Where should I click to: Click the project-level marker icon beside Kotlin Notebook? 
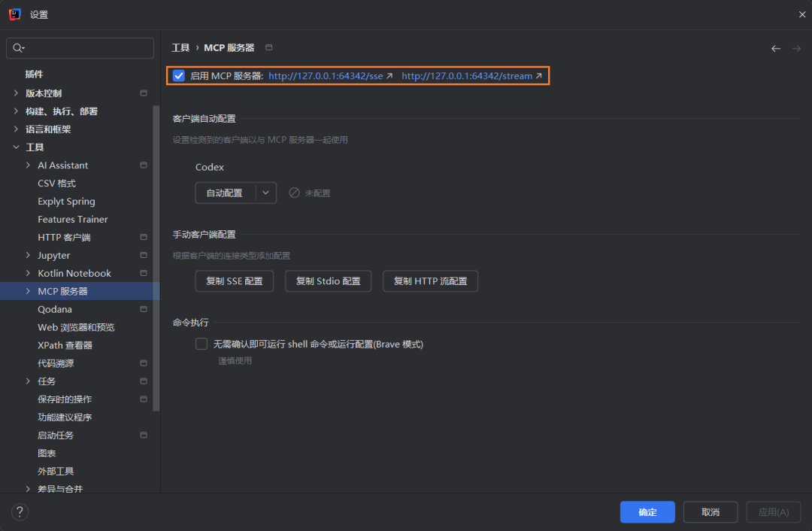click(144, 273)
